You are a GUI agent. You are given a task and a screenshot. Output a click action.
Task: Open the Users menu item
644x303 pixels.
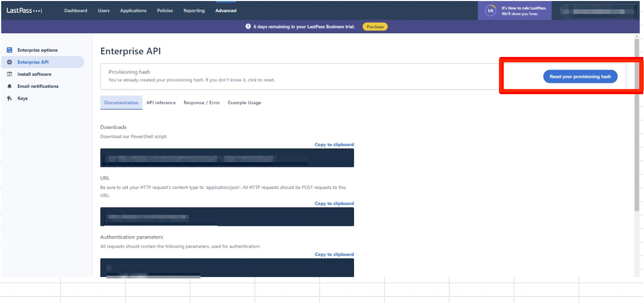[x=104, y=10]
